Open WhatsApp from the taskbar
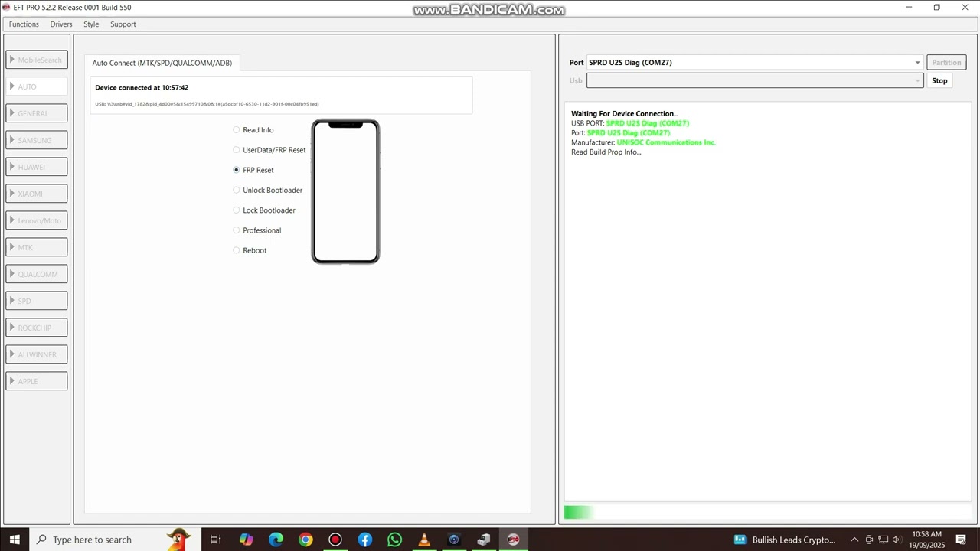The height and width of the screenshot is (551, 980). pyautogui.click(x=394, y=540)
